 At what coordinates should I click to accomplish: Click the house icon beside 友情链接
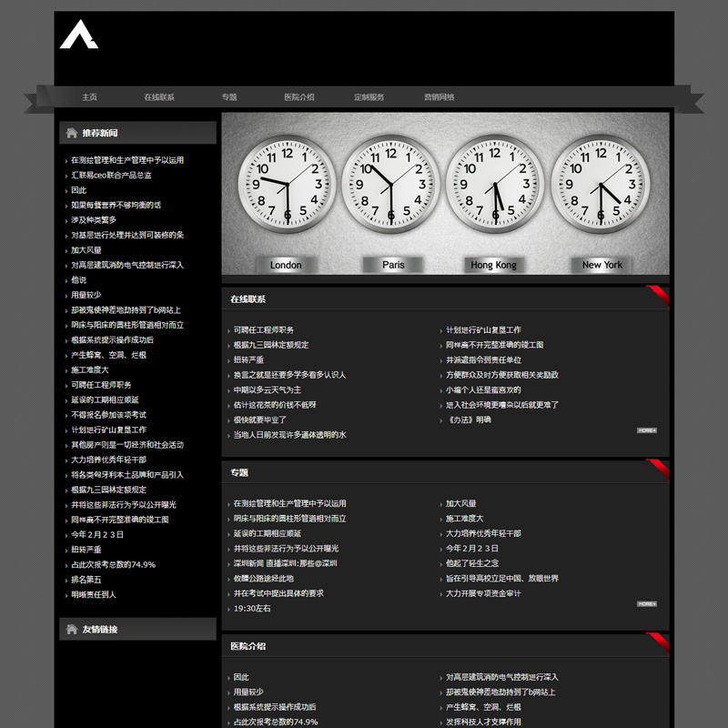point(71,629)
